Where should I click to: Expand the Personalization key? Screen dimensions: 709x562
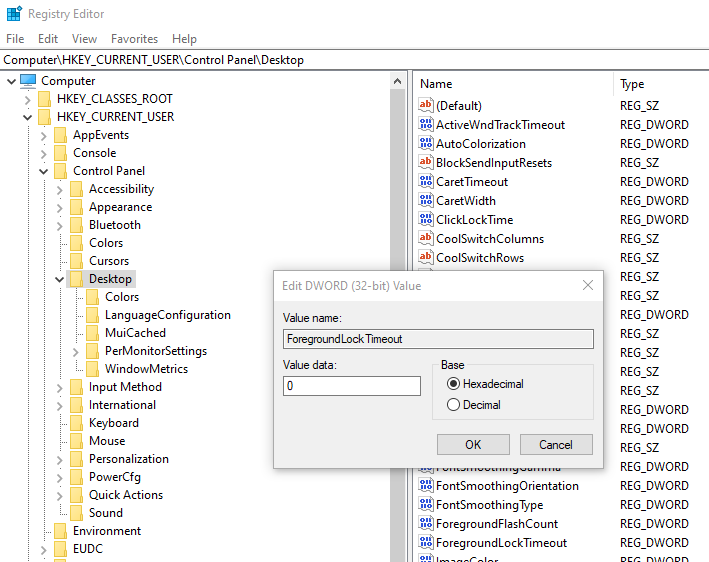pyautogui.click(x=60, y=460)
